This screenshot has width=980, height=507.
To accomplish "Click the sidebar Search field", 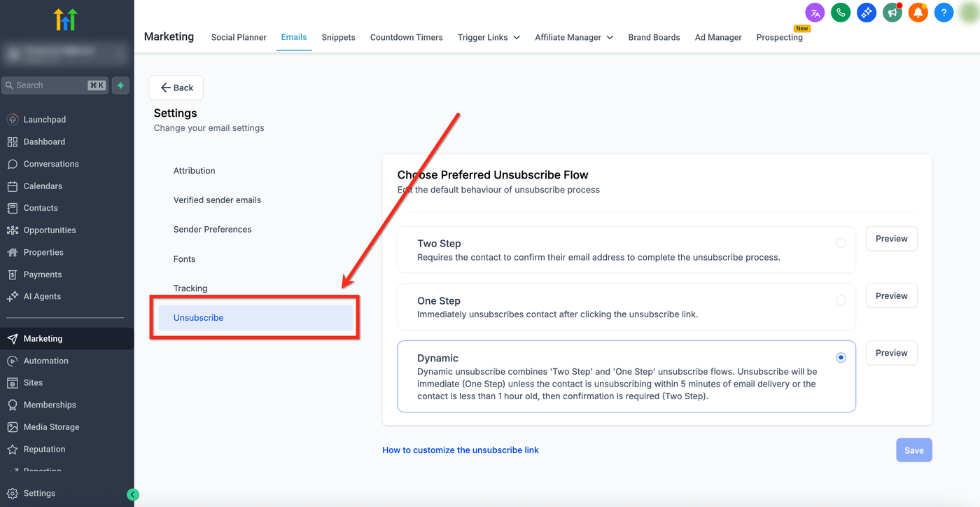I will point(55,85).
